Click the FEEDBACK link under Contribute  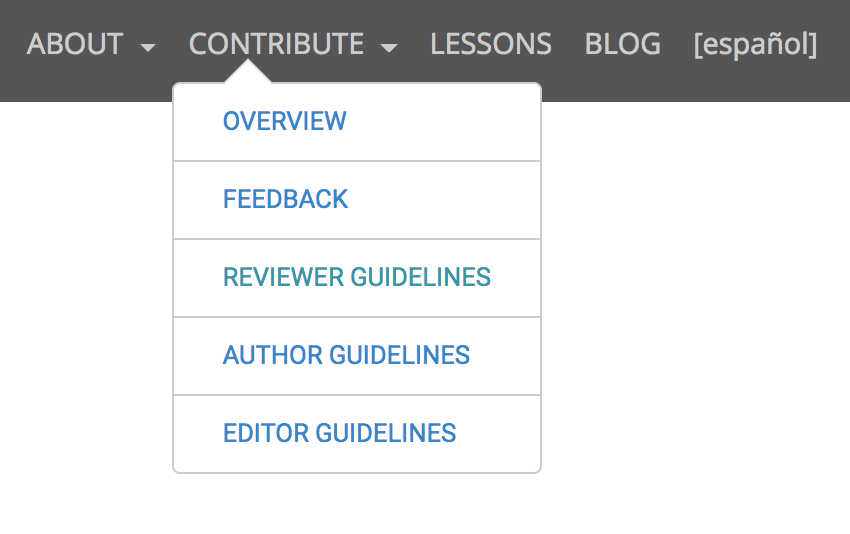286,199
